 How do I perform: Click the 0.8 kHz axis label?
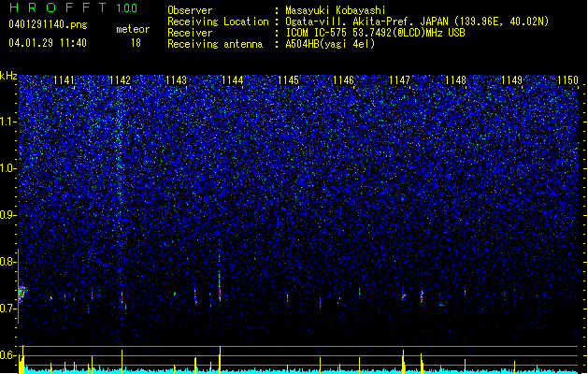[x=8, y=262]
